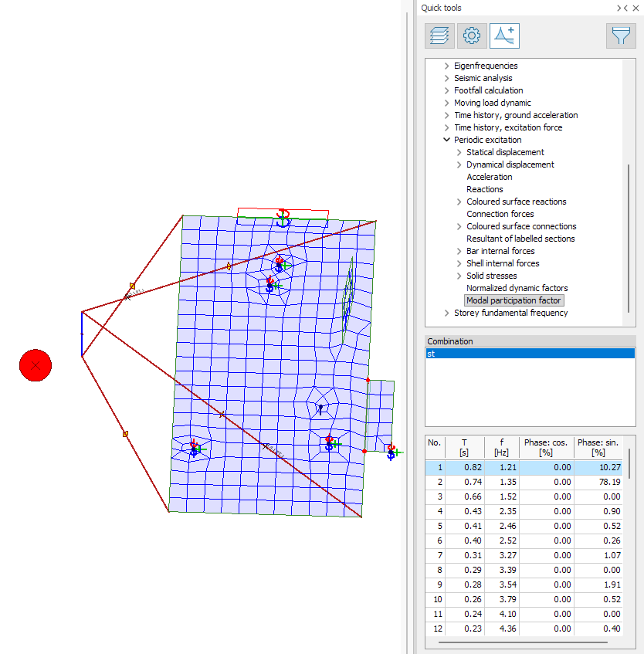Close the Quick tools panel
644x654 pixels.
636,8
